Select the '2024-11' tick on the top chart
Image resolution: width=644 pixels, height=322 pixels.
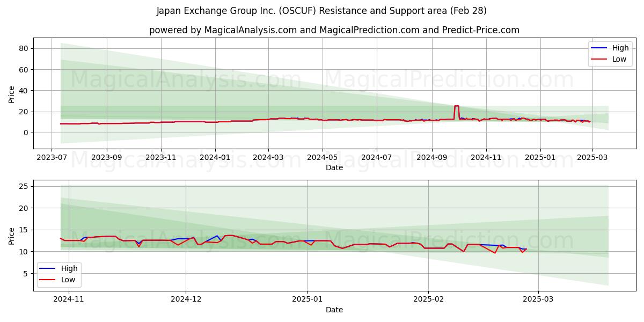click(x=486, y=158)
